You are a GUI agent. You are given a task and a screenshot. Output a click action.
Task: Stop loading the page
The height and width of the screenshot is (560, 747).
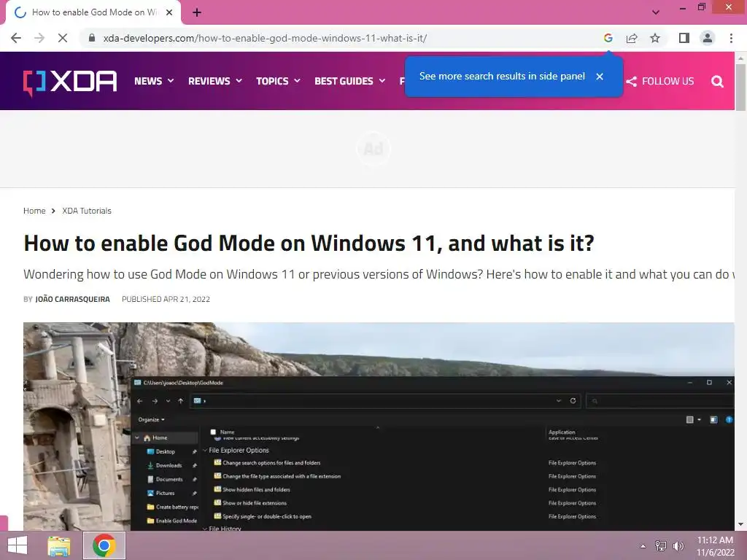click(x=63, y=38)
